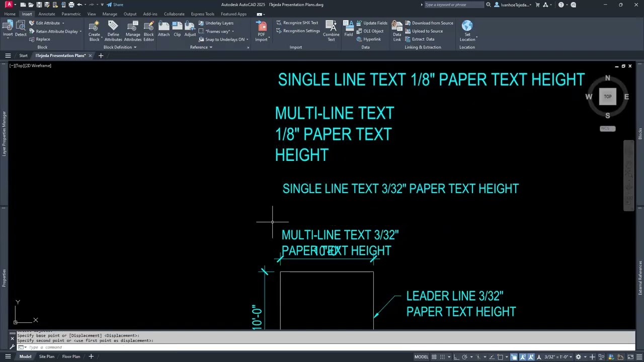Toggle snap mode in status bar
The width and height of the screenshot is (644, 362).
click(x=442, y=357)
